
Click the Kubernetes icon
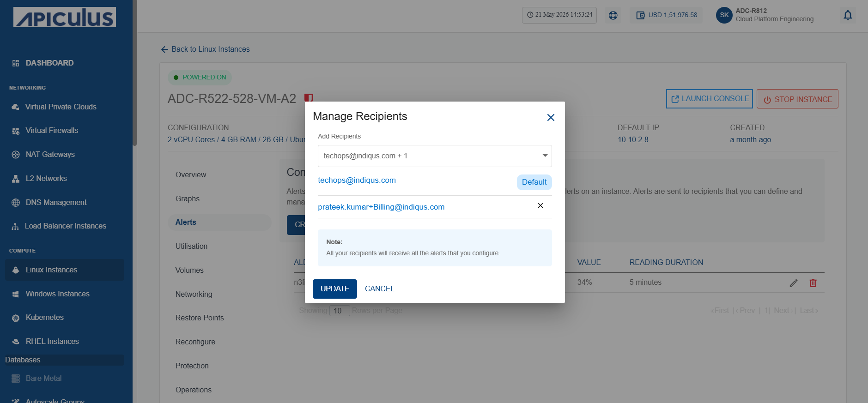[16, 318]
